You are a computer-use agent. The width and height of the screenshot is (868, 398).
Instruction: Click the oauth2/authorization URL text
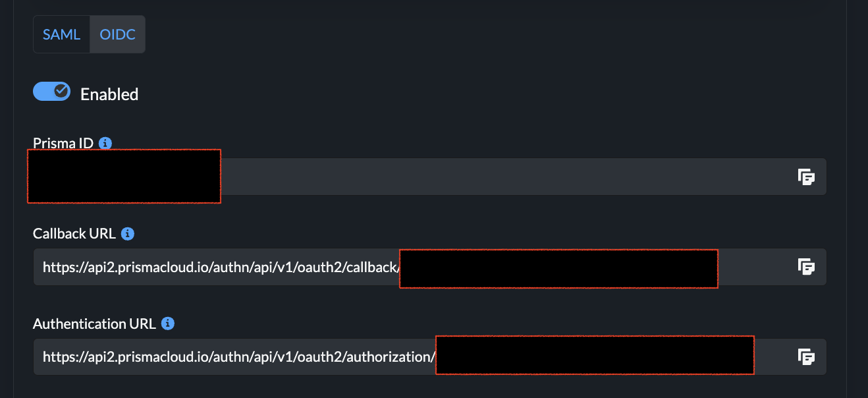pos(238,357)
